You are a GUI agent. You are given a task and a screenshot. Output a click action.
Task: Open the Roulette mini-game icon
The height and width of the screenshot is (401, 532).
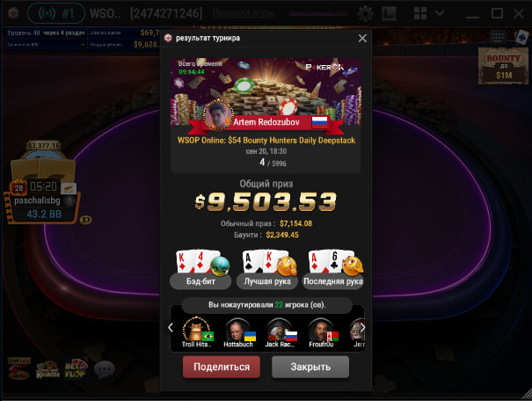pos(47,370)
